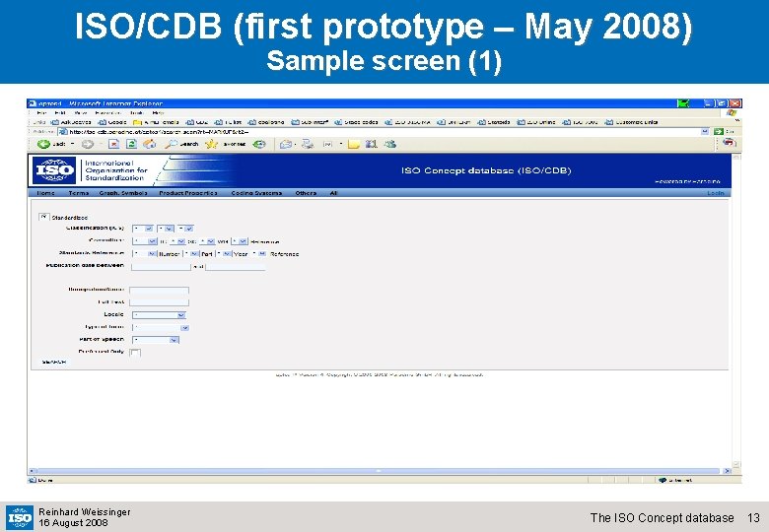The height and width of the screenshot is (532, 769).
Task: Click the horizontal scrollbar right arrow
Action: click(728, 471)
